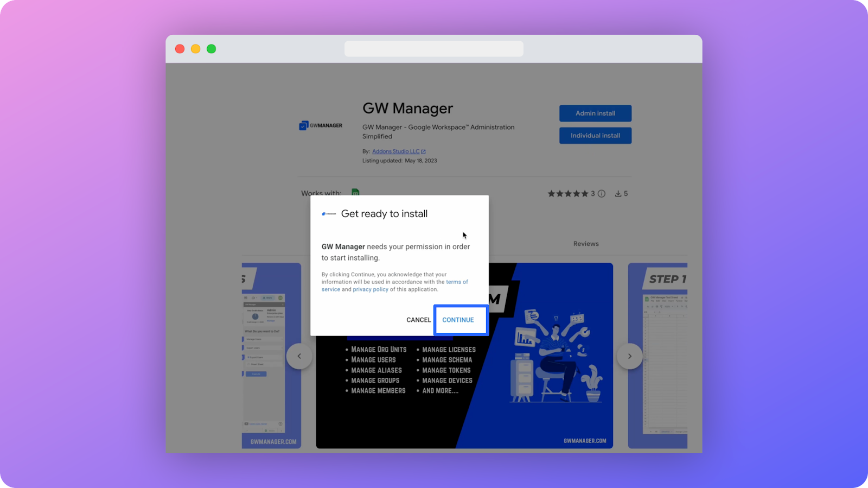Click the 'Works with:' label
This screenshot has width=868, height=488.
(x=321, y=193)
